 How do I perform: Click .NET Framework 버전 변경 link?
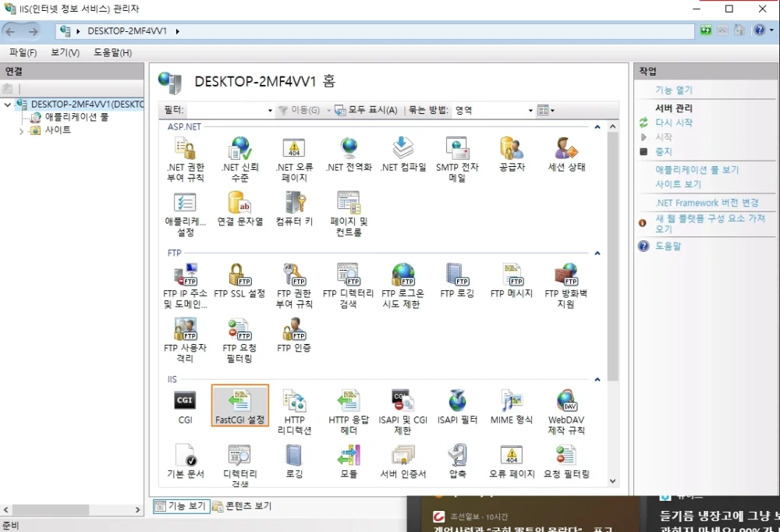click(707, 203)
